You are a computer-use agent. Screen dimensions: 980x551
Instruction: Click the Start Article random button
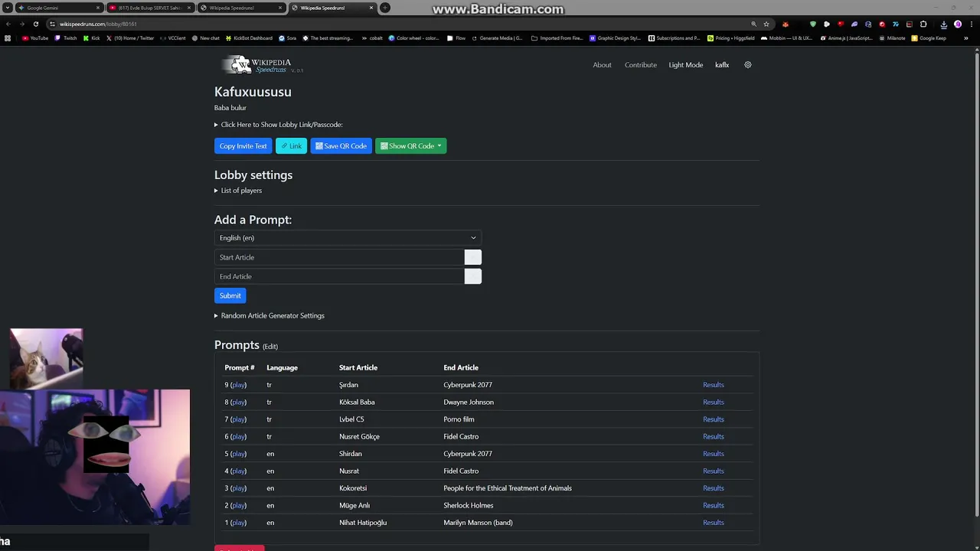pyautogui.click(x=472, y=257)
